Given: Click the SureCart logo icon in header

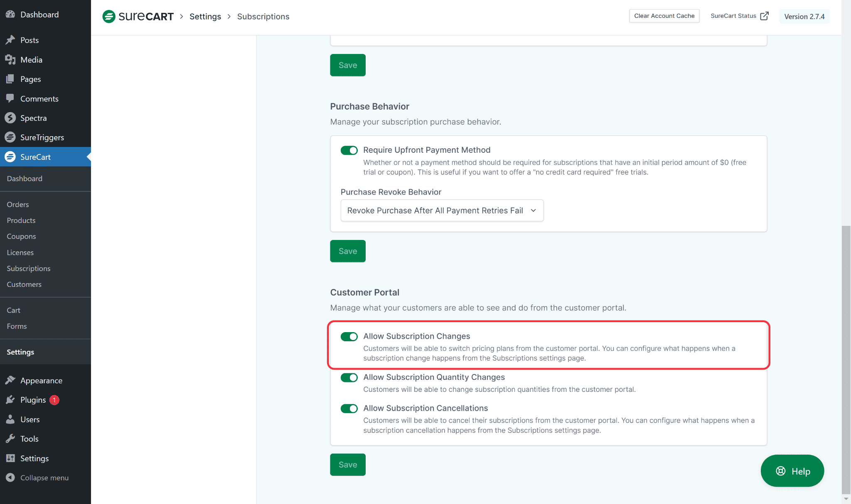Looking at the screenshot, I should (109, 17).
